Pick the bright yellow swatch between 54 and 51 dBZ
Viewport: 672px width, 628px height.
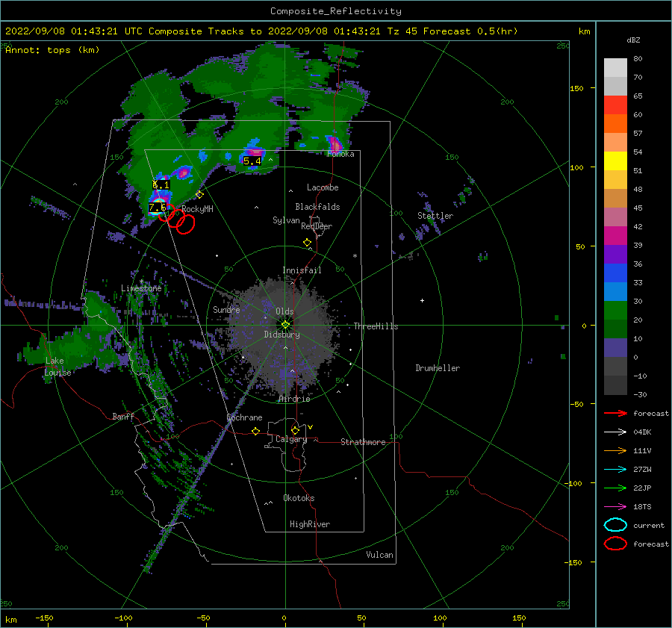coord(615,161)
